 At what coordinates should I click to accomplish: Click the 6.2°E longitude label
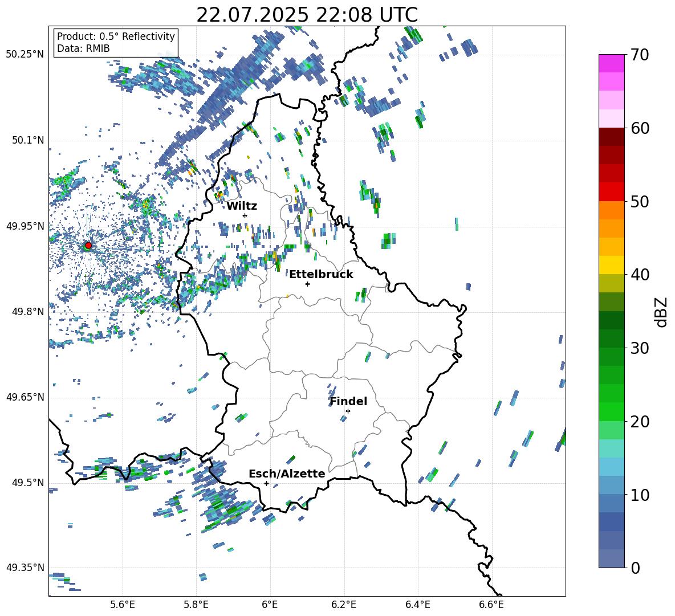pos(344,605)
